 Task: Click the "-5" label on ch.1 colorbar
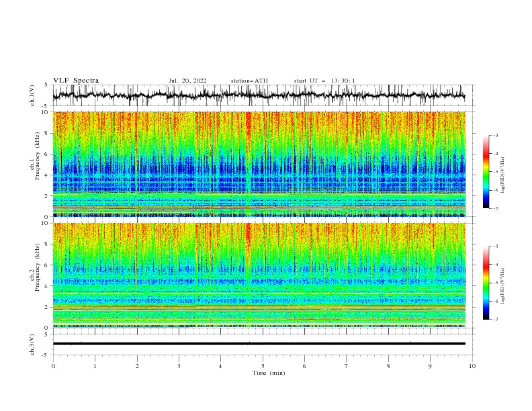coord(496,172)
